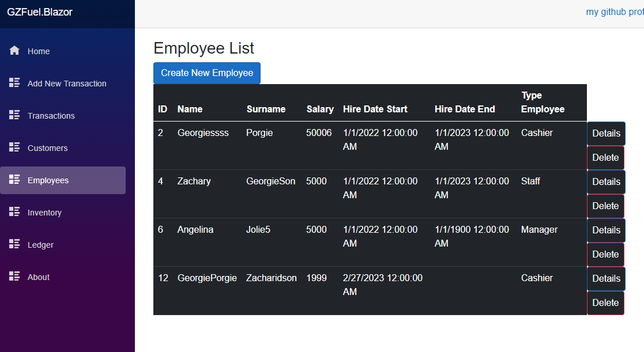Select the surname cell GeorgieSon
The image size is (644, 352).
tap(270, 181)
